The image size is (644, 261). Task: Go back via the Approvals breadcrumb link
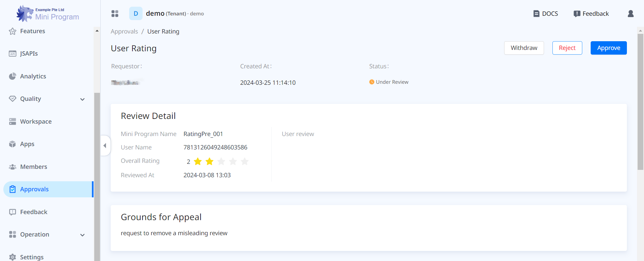tap(124, 31)
